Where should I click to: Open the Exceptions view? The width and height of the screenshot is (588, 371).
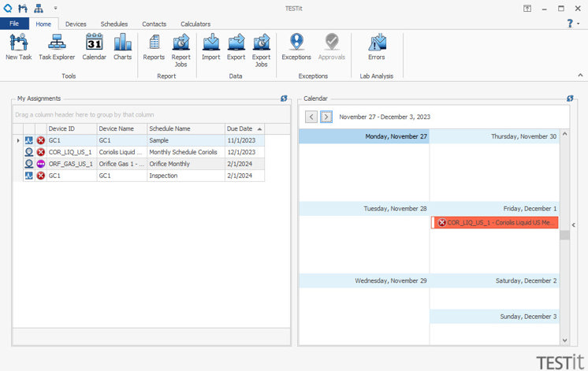click(x=296, y=46)
